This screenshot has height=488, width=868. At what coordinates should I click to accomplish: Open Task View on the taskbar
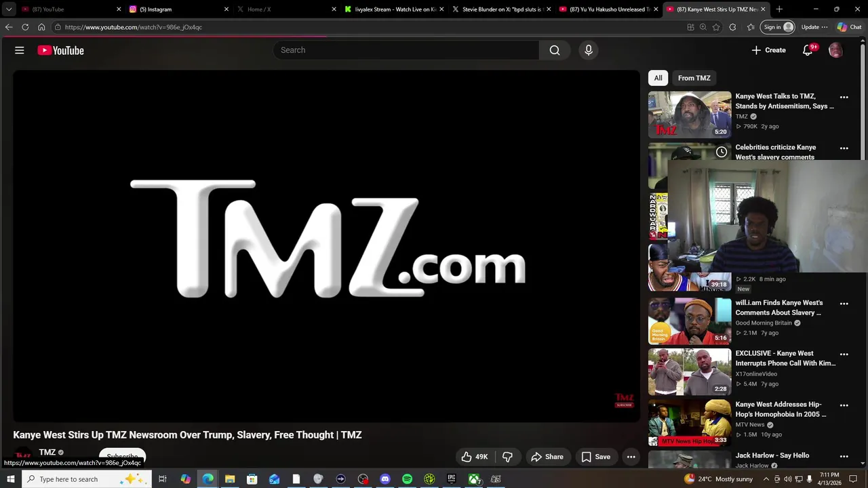point(163,479)
